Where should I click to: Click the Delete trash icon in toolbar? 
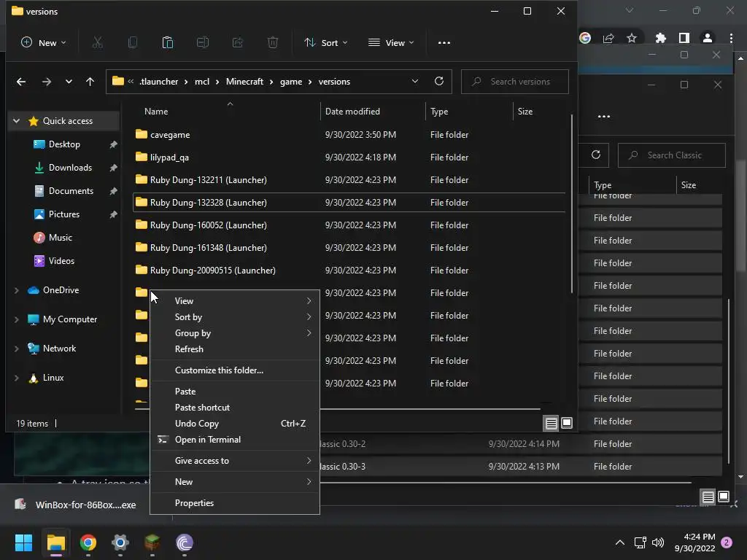(273, 42)
